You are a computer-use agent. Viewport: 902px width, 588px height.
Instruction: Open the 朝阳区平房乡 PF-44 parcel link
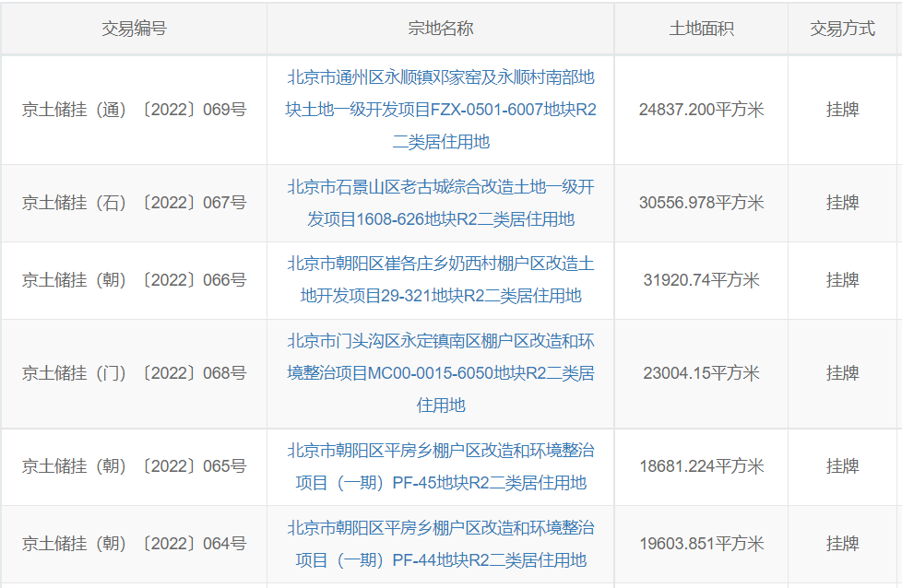441,544
